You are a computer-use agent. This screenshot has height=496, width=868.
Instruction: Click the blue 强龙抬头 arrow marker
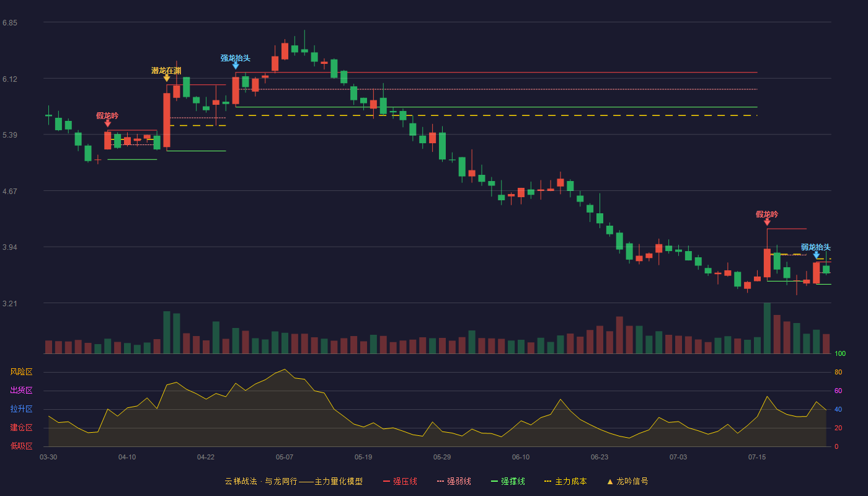tap(236, 66)
